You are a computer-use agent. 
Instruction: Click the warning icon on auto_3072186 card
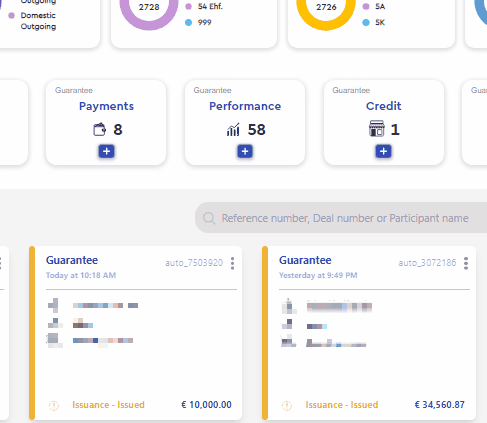(287, 405)
